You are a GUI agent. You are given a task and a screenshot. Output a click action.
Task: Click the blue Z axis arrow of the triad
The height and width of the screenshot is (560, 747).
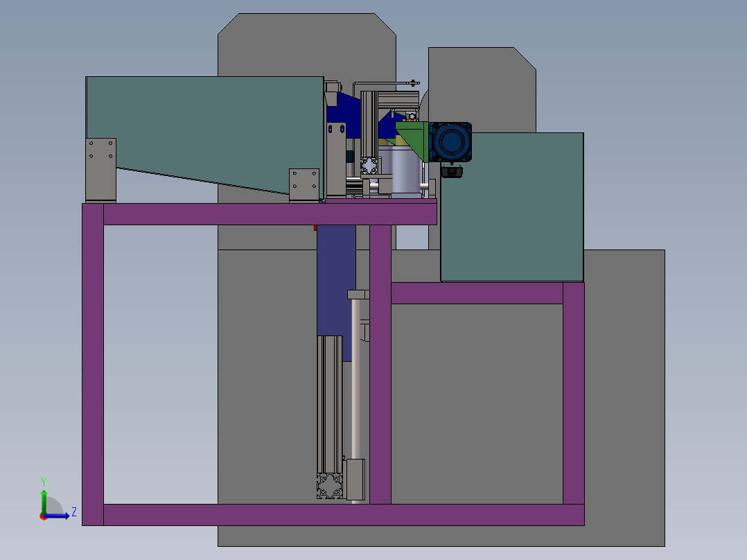point(58,516)
